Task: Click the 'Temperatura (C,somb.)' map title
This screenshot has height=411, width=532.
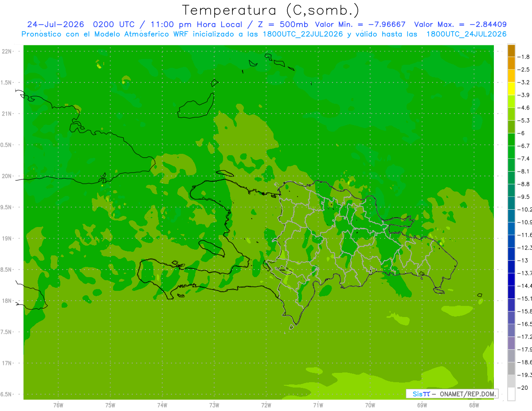Action: [271, 10]
